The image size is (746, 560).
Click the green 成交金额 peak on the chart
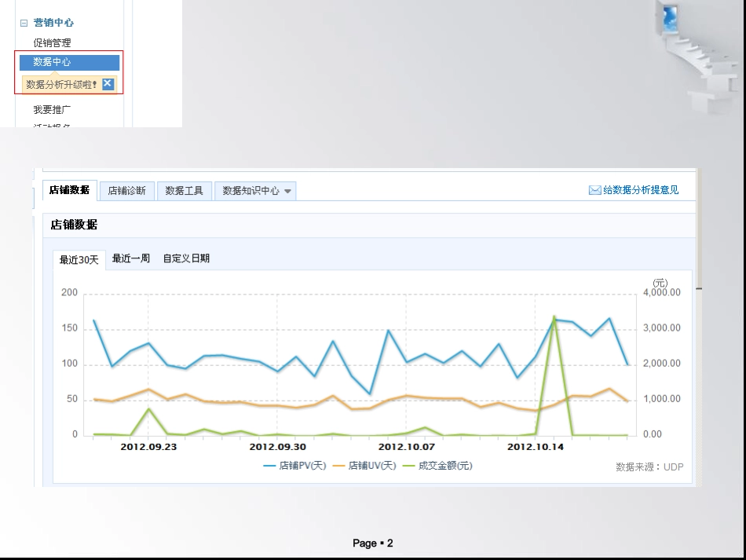pos(554,317)
